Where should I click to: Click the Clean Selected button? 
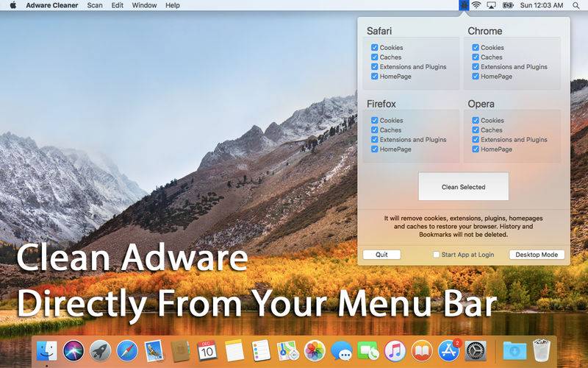coord(464,187)
